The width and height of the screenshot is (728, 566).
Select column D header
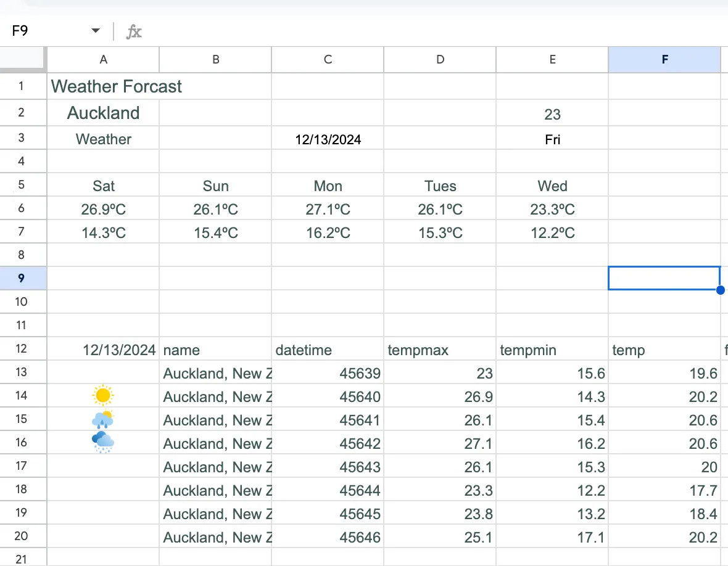[440, 59]
